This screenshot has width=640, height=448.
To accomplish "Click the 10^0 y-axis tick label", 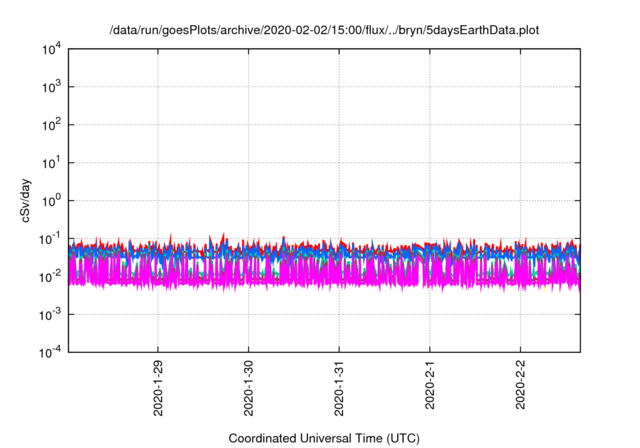I will click(x=51, y=201).
